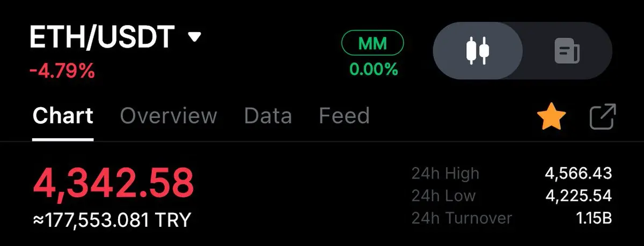This screenshot has height=246, width=644.
Task: Click the ≈177,553.081 TRY conversion
Action: coord(112,220)
